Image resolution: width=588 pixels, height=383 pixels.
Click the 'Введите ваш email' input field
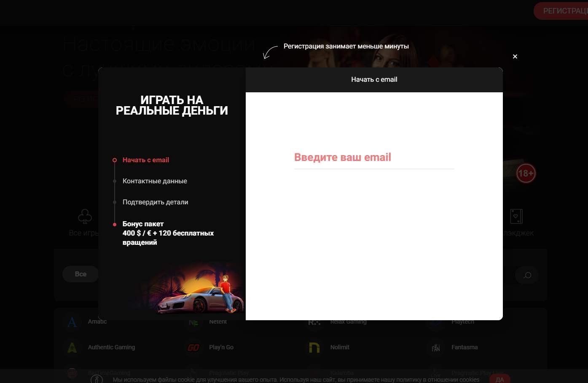[373, 158]
